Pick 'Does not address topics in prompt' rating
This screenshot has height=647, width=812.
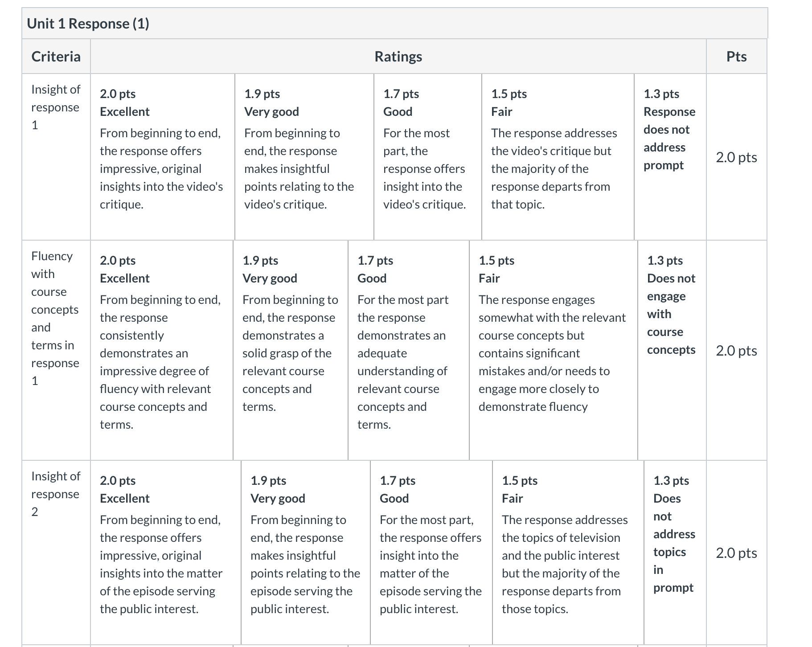click(x=675, y=553)
